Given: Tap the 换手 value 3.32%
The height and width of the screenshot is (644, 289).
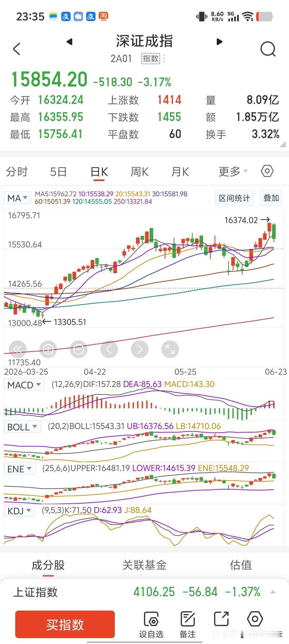Looking at the screenshot, I should [x=266, y=134].
